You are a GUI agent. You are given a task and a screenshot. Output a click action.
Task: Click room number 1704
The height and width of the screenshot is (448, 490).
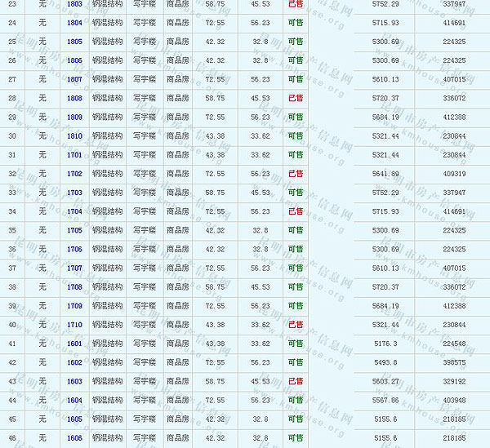(x=74, y=211)
